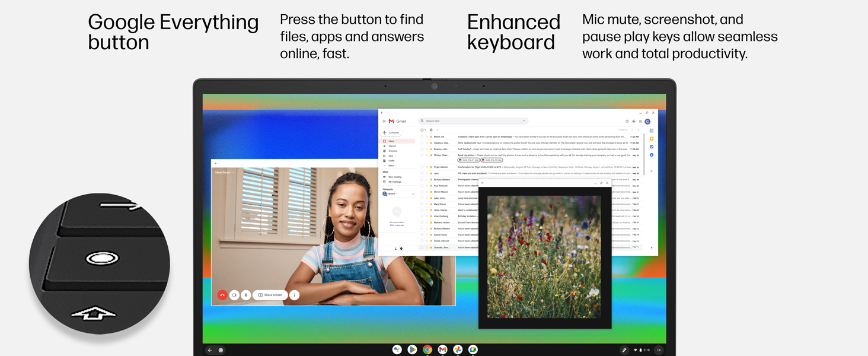Star the Paul Richards email
The width and height of the screenshot is (868, 356).
pos(426,186)
